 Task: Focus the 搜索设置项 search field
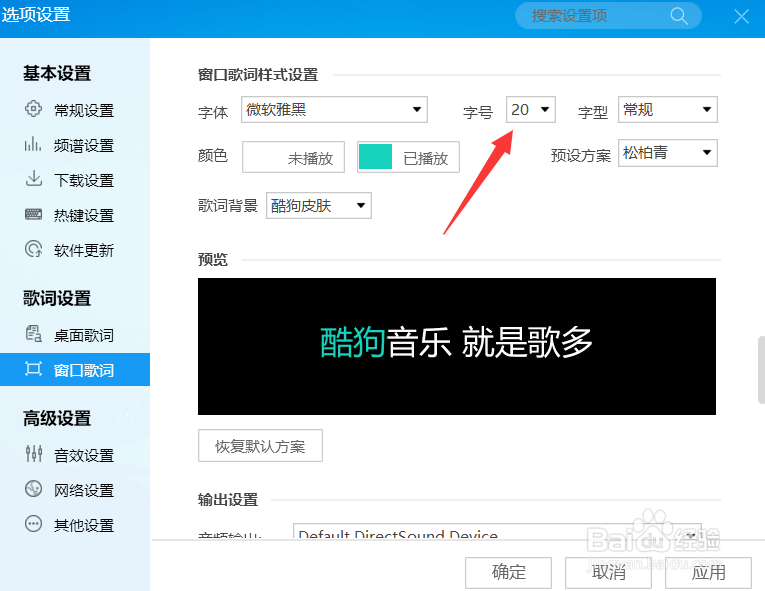tap(608, 16)
